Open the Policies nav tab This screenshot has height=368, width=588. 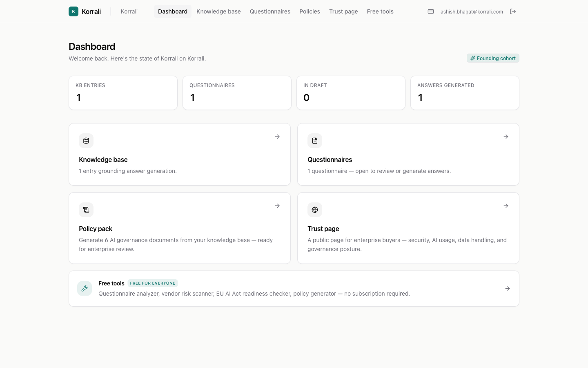click(x=310, y=11)
